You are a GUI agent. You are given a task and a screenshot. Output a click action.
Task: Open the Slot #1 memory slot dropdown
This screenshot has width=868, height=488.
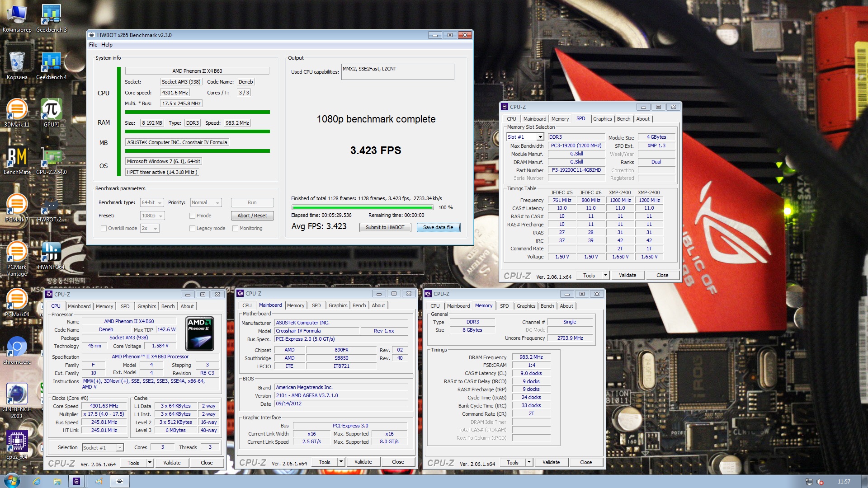click(525, 137)
